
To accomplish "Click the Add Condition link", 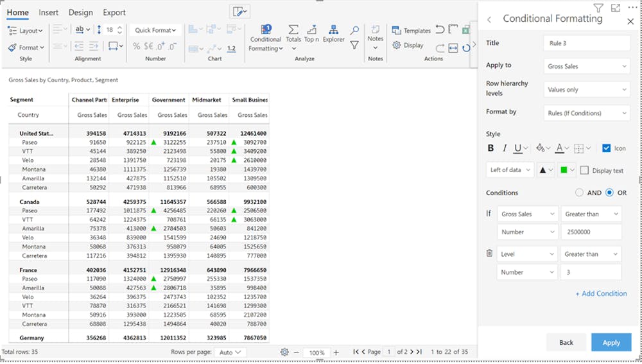I will 601,293.
